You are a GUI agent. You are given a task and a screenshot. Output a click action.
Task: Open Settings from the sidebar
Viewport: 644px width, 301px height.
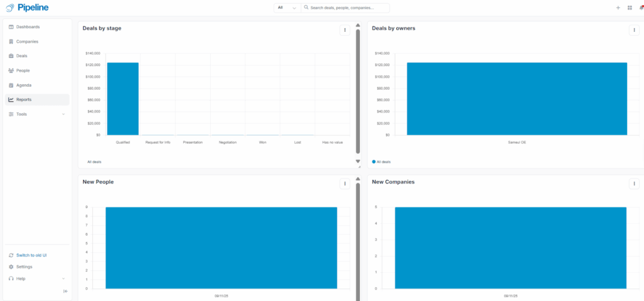(x=24, y=267)
